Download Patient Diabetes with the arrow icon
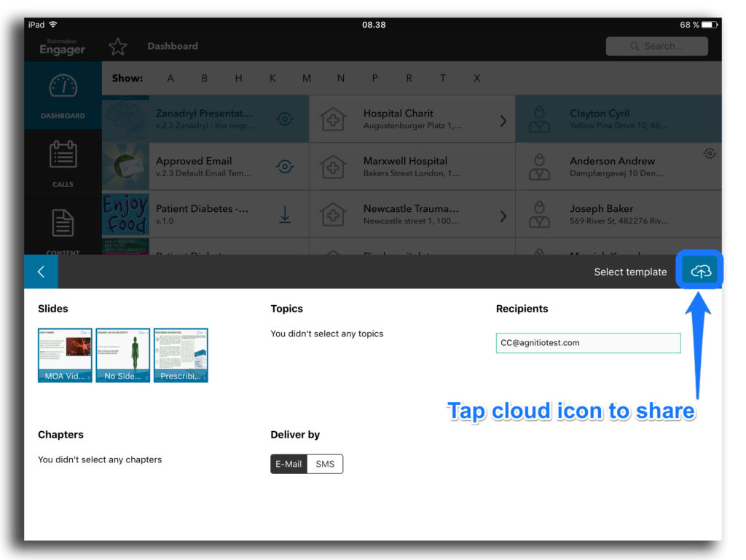746x560 pixels. 285,214
